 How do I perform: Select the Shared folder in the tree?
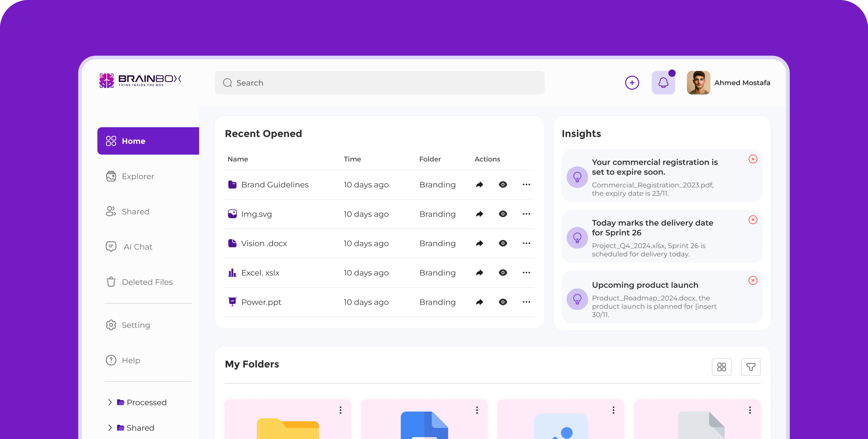coord(136,428)
